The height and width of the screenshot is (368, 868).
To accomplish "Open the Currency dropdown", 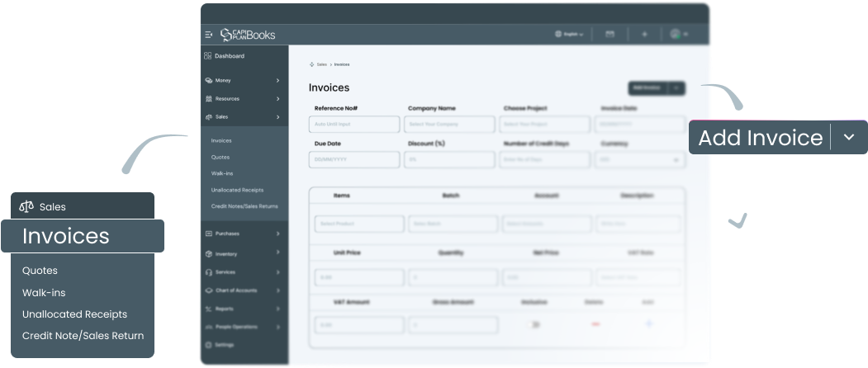I will [641, 159].
